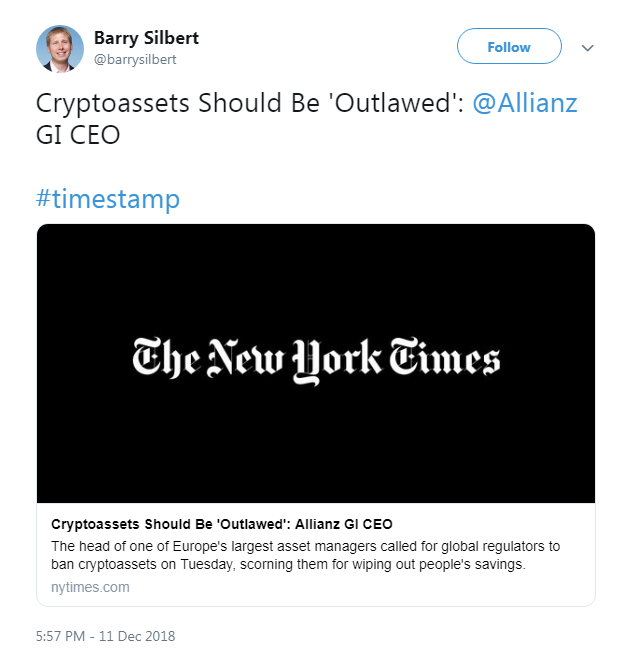Open the tweet options chevron menu
Image resolution: width=627 pixels, height=655 pixels.
588,48
